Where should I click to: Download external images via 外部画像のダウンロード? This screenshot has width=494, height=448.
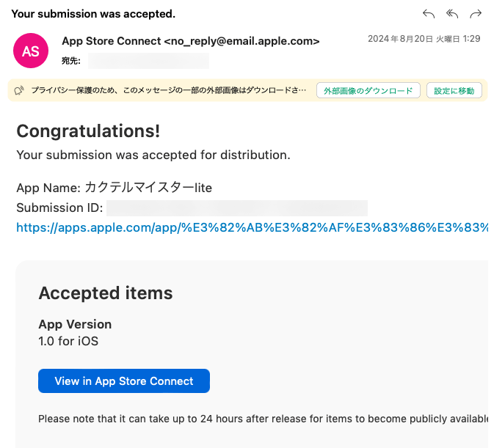click(368, 91)
